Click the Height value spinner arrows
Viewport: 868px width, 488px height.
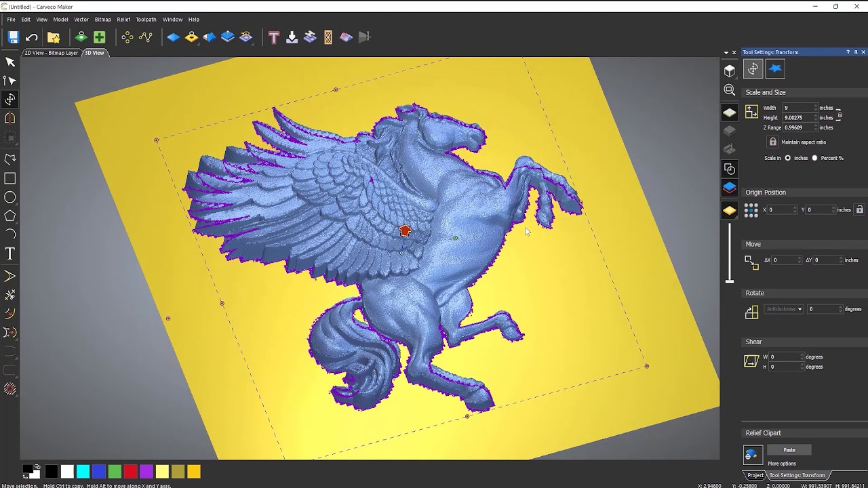pyautogui.click(x=816, y=117)
